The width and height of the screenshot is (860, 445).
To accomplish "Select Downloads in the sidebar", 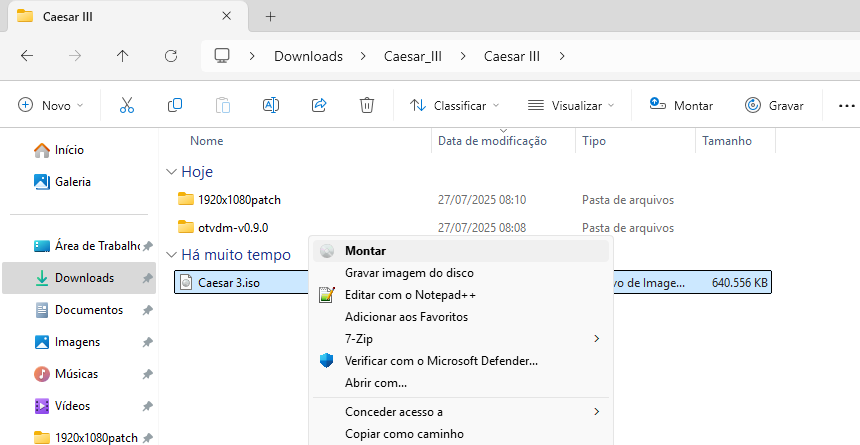I will pyautogui.click(x=79, y=278).
